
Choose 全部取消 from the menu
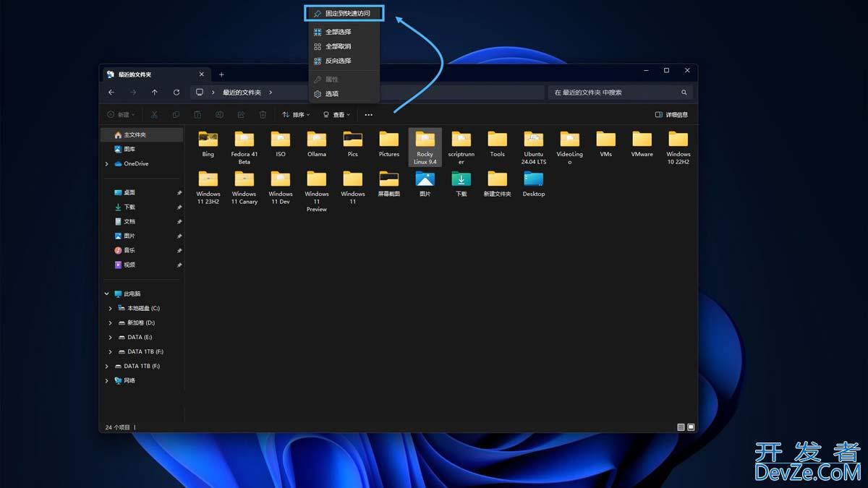click(344, 46)
